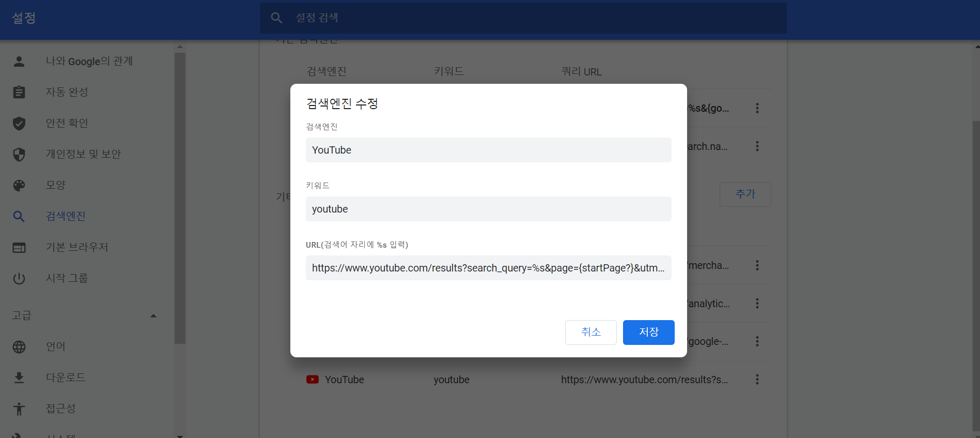
Task: Click 저장 to save the search engine
Action: [649, 333]
